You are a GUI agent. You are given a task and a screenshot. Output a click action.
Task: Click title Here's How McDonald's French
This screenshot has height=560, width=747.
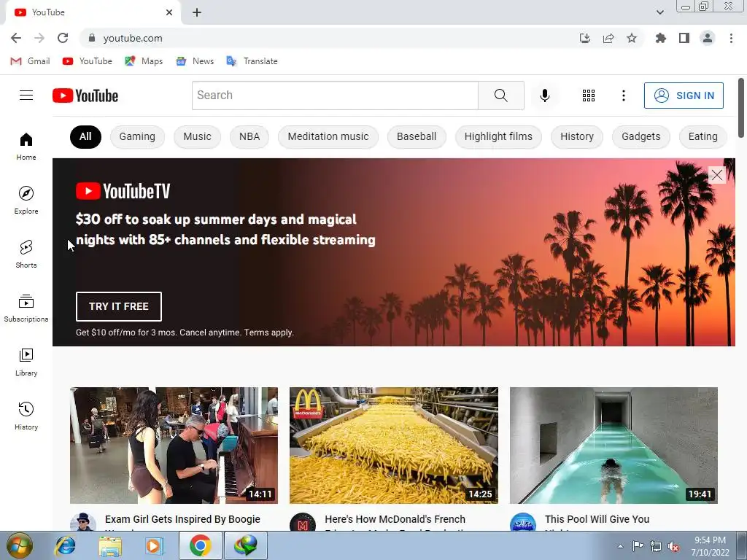(395, 519)
